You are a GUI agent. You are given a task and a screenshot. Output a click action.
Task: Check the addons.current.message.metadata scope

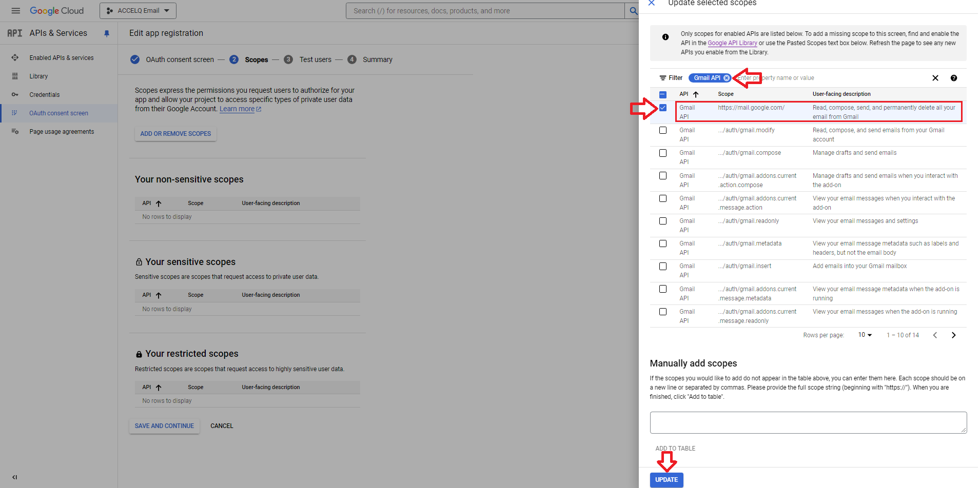point(663,289)
